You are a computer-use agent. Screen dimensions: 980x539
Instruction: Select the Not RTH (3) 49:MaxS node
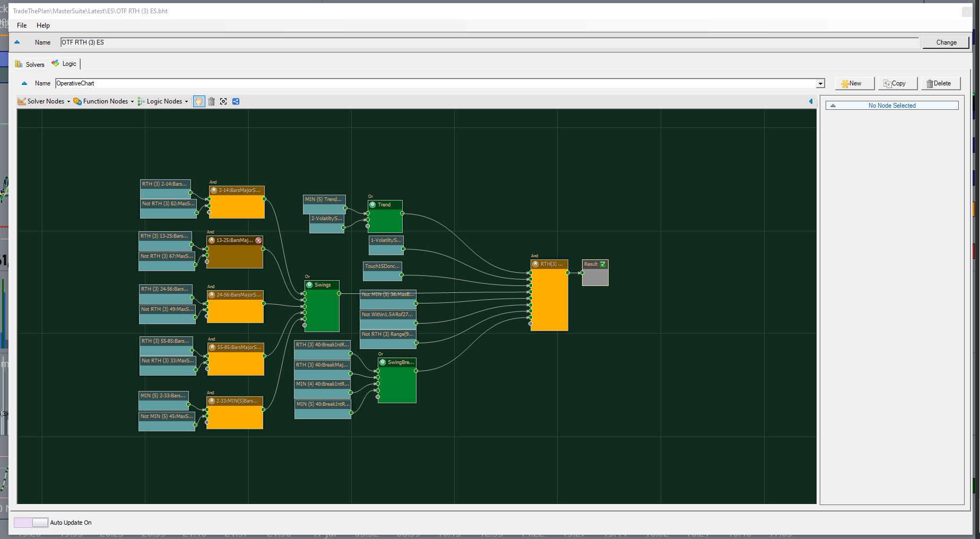pos(168,315)
